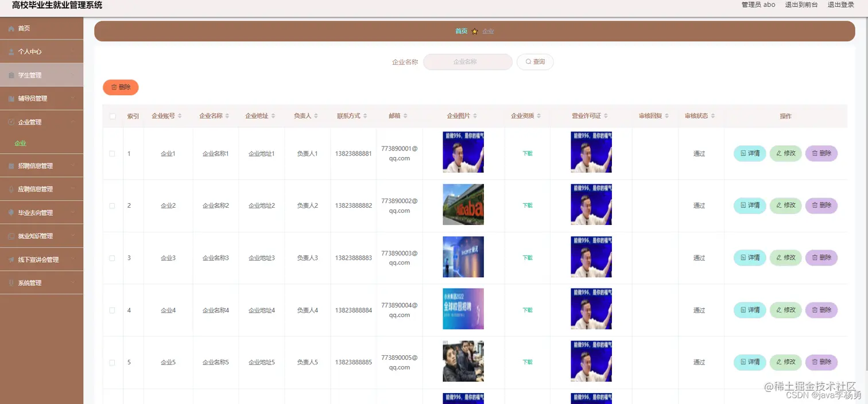The height and width of the screenshot is (404, 868).
Task: Click the star icon in the breadcrumb bar
Action: [x=475, y=32]
